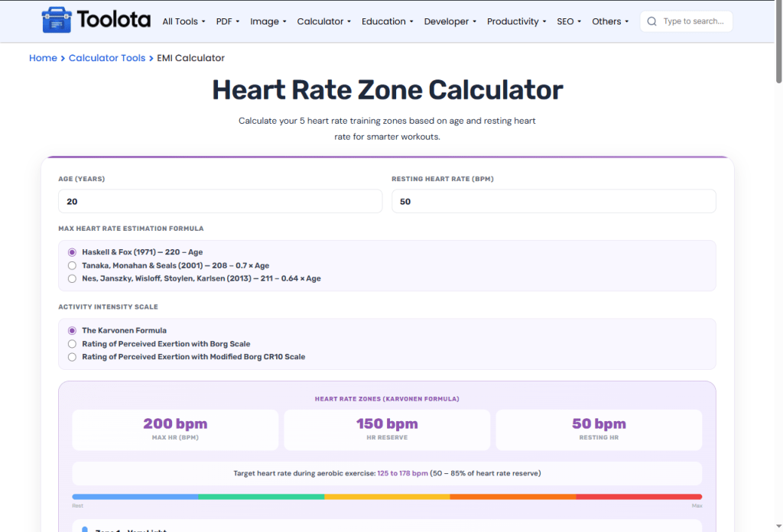Image resolution: width=783 pixels, height=532 pixels.
Task: Click the blue segment of zone bar
Action: (135, 497)
